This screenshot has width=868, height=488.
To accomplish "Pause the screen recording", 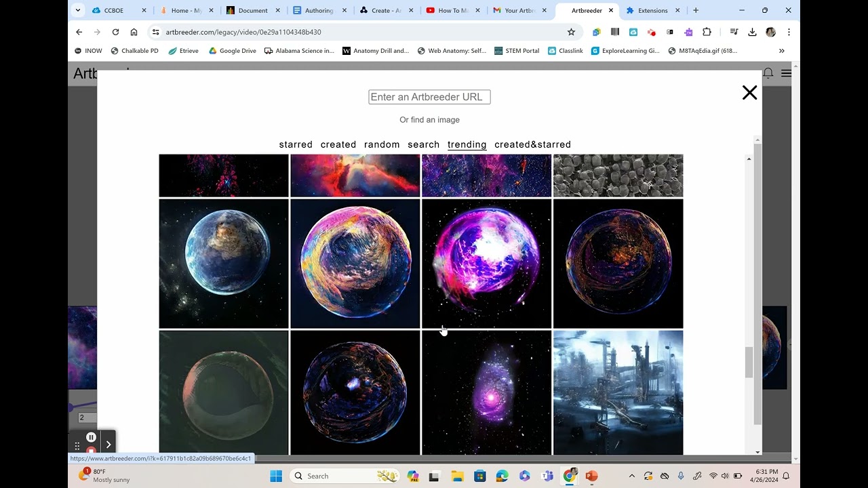I will tap(91, 437).
